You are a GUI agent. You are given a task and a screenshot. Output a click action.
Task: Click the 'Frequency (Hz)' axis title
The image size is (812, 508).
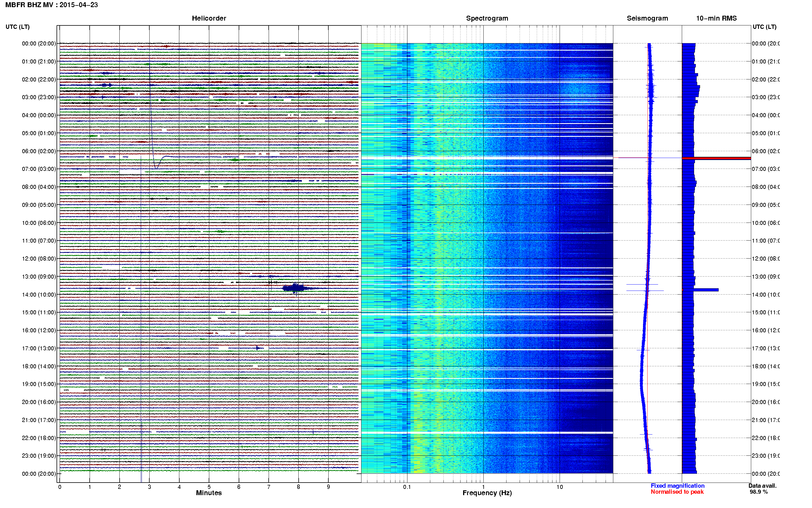point(487,493)
